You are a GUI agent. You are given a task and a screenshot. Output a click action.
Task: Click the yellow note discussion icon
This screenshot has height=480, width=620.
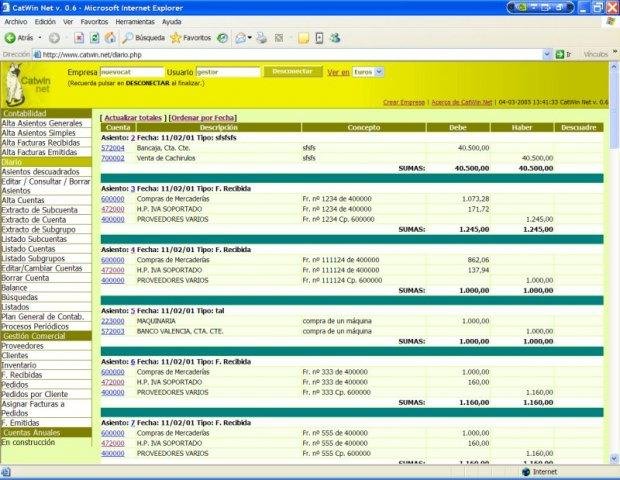pos(303,38)
